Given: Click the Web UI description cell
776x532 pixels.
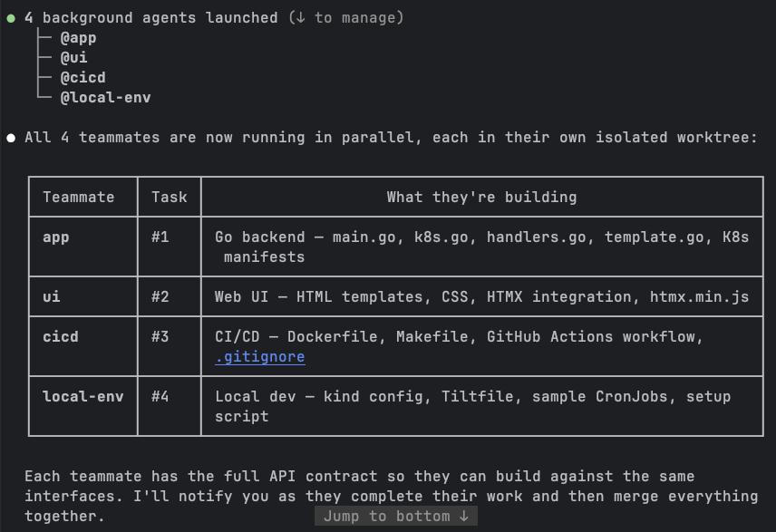Looking at the screenshot, I should pos(481,297).
